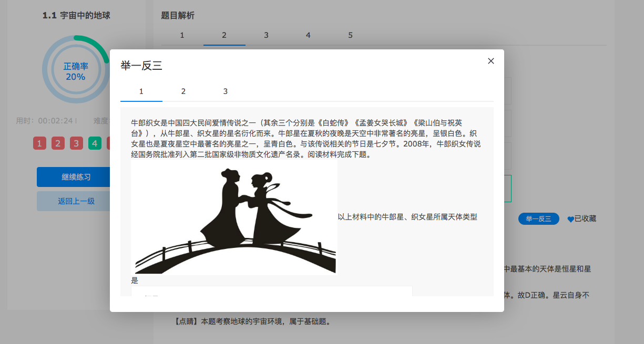Close the 举一反三 dialog with the X

[491, 61]
